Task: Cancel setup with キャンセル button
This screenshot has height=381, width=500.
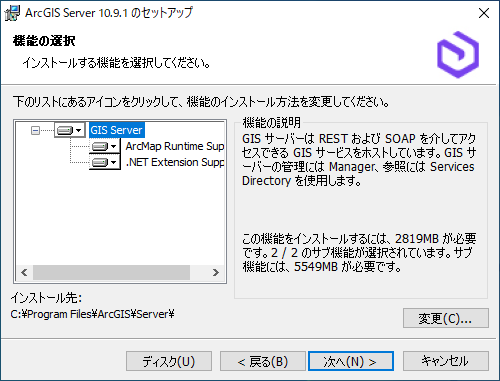Action: [446, 361]
